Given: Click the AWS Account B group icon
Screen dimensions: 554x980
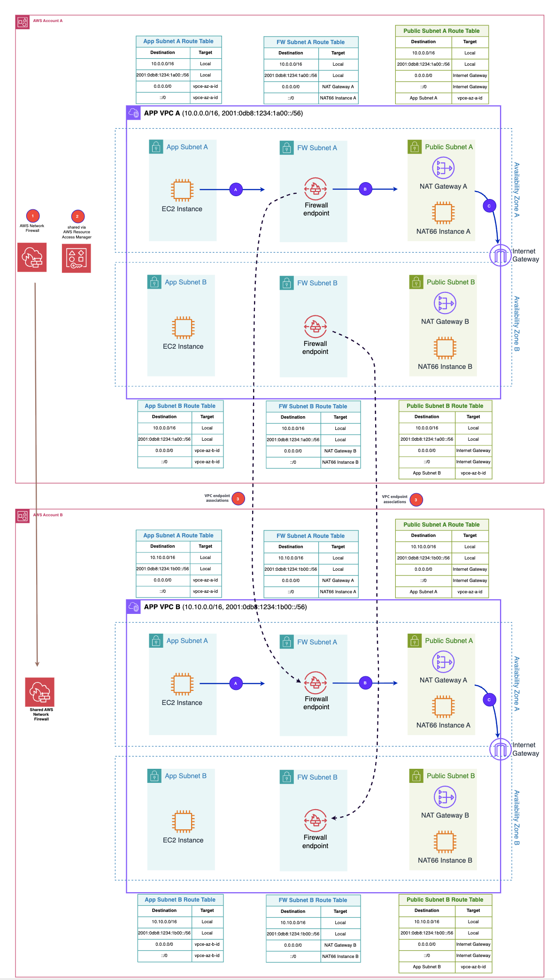Looking at the screenshot, I should [x=22, y=516].
